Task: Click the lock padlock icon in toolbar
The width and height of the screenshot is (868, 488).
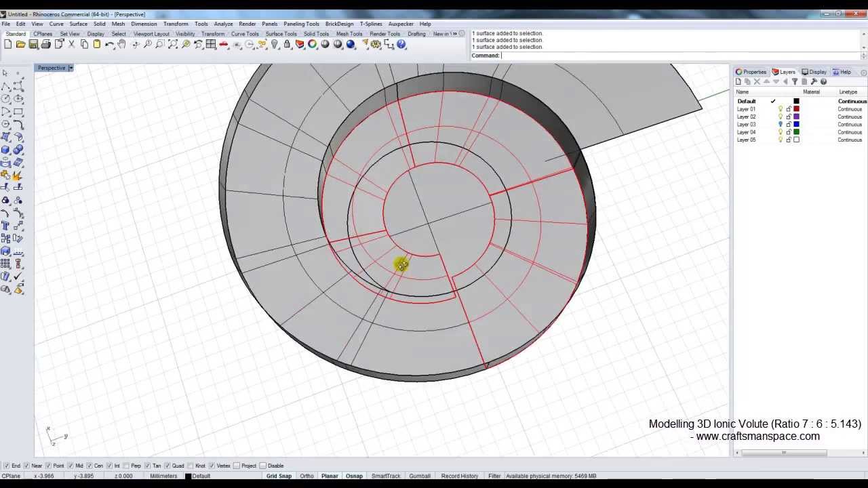Action: click(288, 45)
